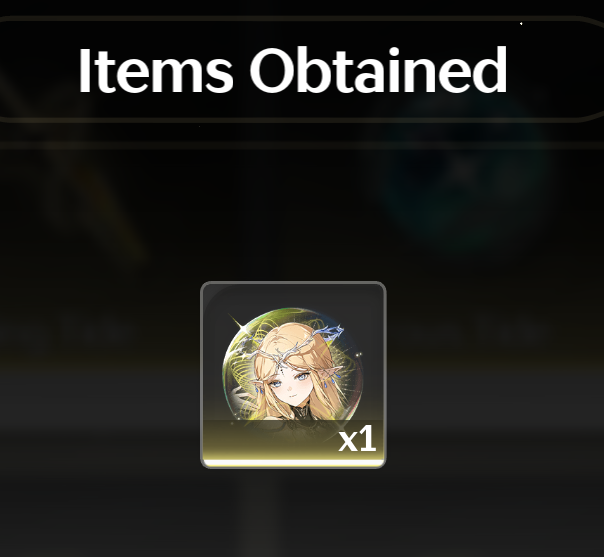Image resolution: width=604 pixels, height=557 pixels.
Task: Click the elf character orb item icon
Action: pos(293,366)
